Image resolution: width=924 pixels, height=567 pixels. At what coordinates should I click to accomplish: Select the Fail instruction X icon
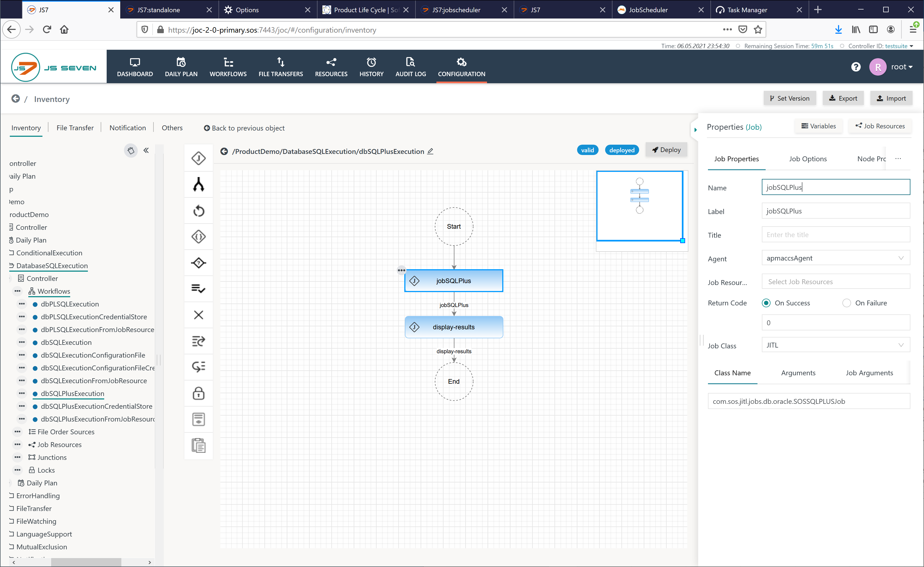tap(198, 315)
